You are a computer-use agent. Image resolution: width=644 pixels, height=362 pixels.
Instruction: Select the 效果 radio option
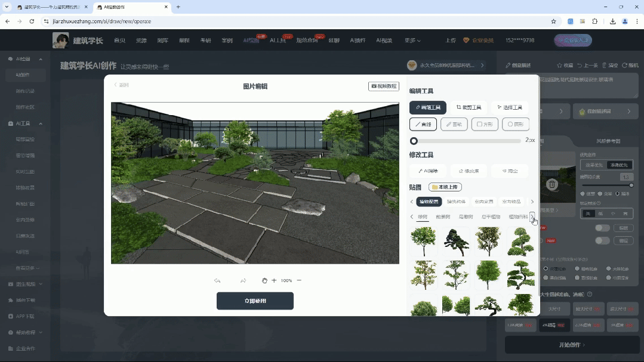click(x=600, y=194)
